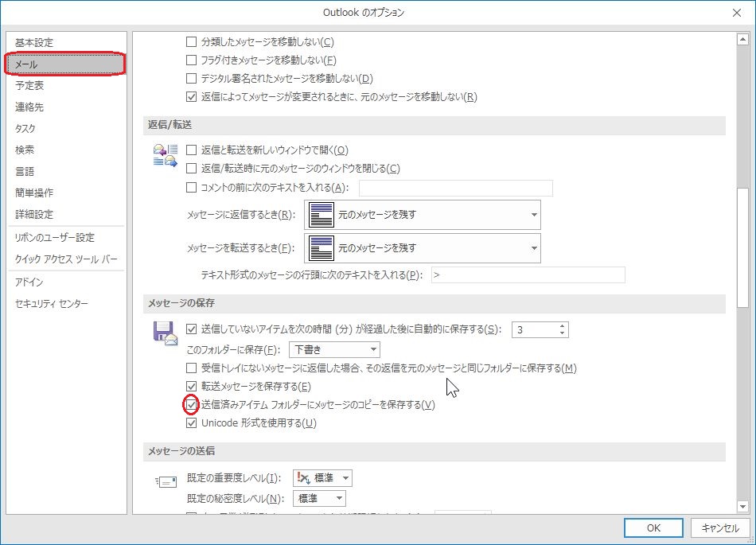This screenshot has height=545, width=756.
Task: Click the キャンセル button
Action: (x=720, y=528)
